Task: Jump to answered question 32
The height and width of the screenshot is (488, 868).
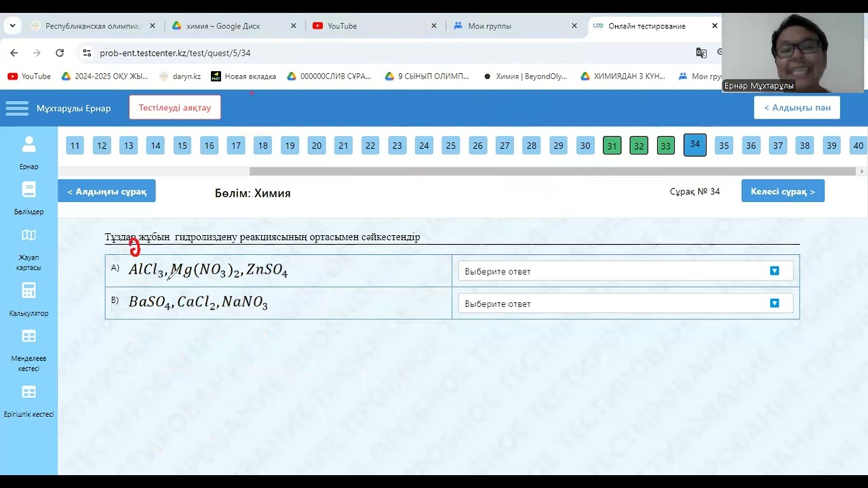Action: 639,146
